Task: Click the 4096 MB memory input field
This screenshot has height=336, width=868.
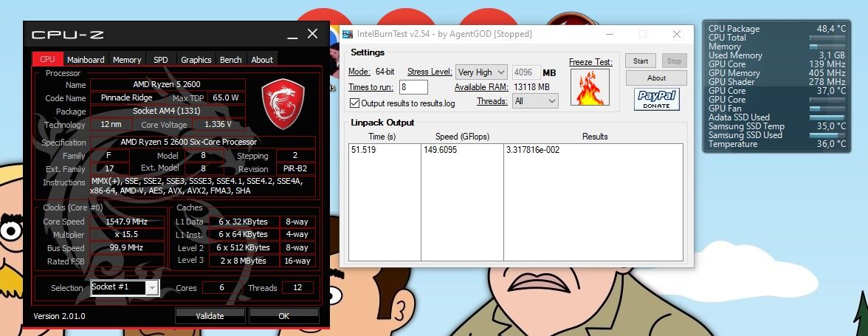Action: coord(526,72)
